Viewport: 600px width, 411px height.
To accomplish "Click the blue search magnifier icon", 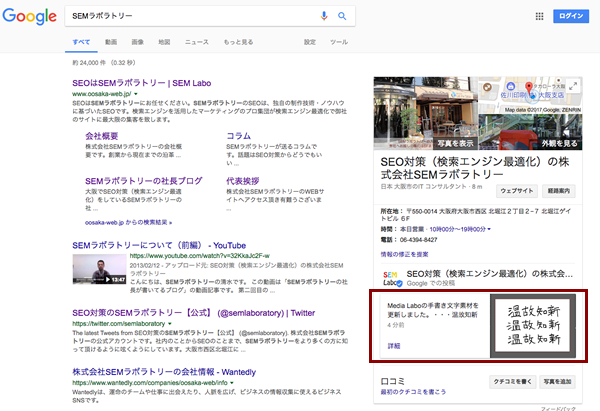I will 342,16.
